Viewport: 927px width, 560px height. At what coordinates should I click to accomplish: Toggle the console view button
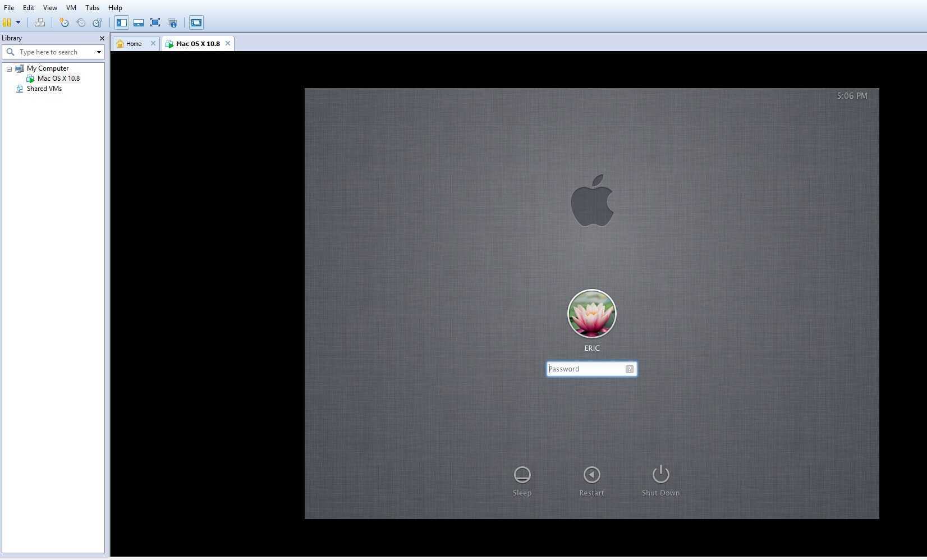pos(196,23)
